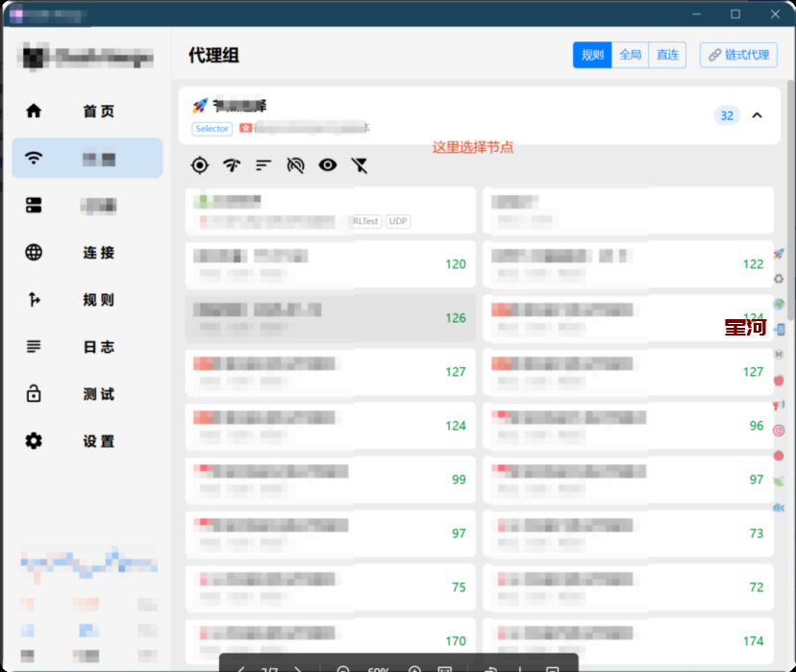The height and width of the screenshot is (672, 796).
Task: Switch proxy mode to 直连
Action: (x=667, y=56)
